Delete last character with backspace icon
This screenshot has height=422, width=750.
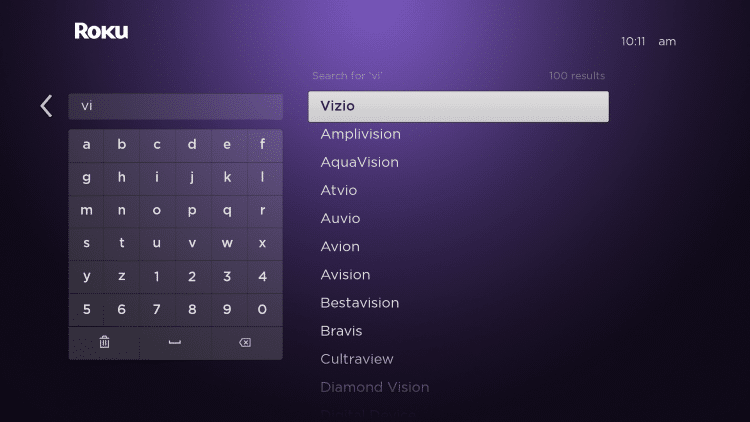(245, 343)
